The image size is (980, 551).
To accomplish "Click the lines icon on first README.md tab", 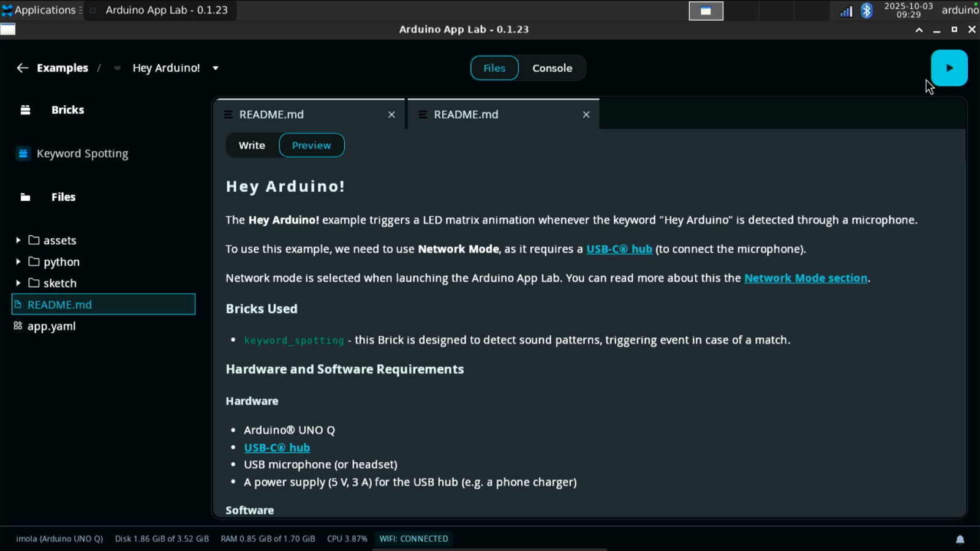I will point(228,114).
